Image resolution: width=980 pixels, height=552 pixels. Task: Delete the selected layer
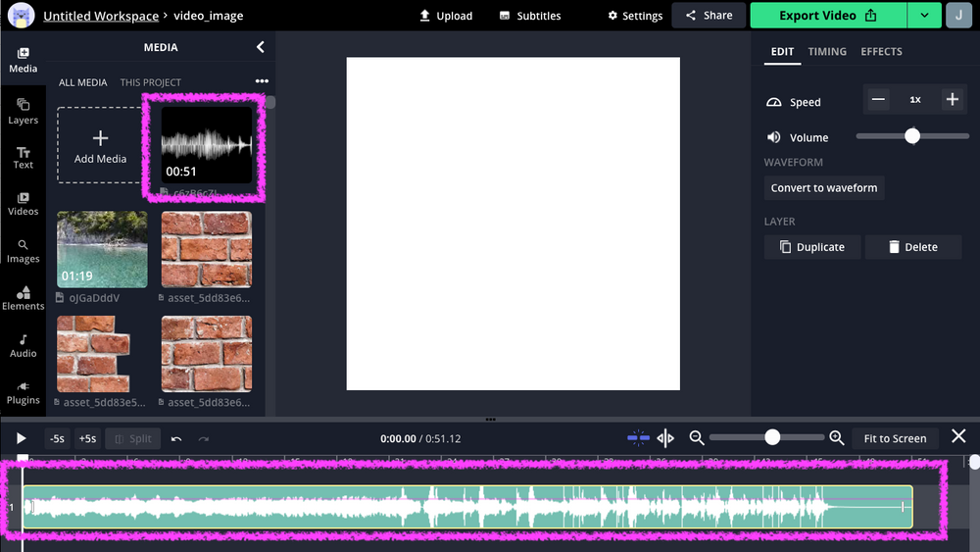[x=913, y=247]
